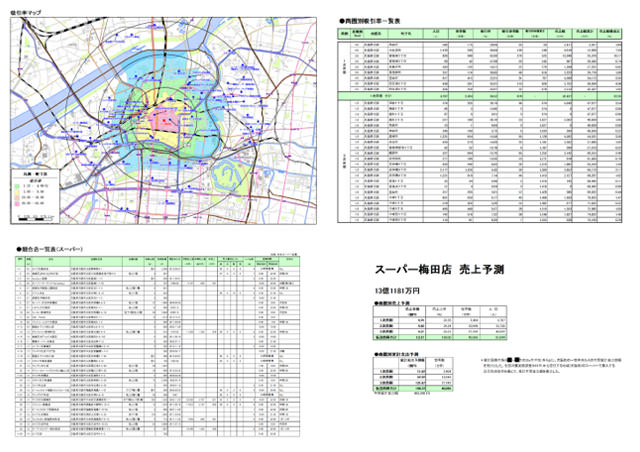Viewport: 640px width, 452px height.
Task: Click the black-and-white map scale bar
Action: click(x=36, y=219)
